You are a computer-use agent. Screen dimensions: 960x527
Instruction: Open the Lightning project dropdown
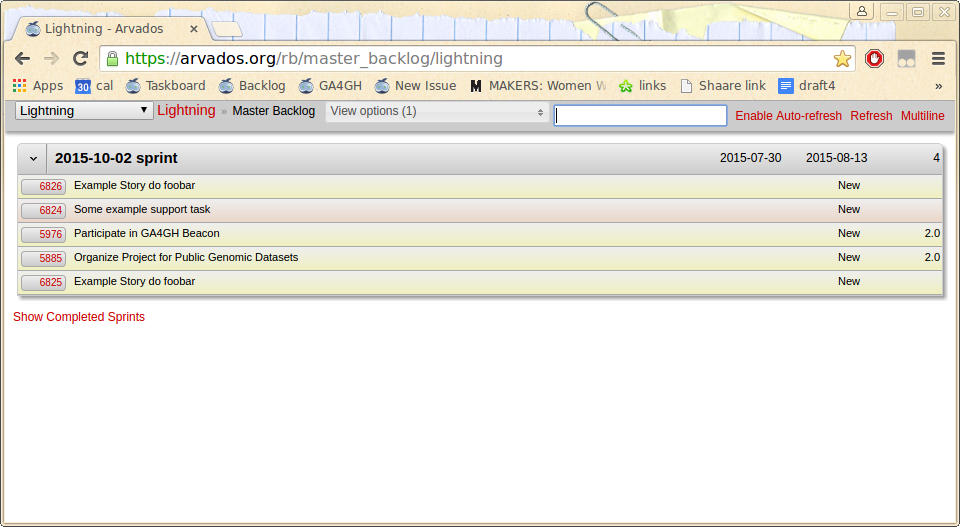click(84, 111)
